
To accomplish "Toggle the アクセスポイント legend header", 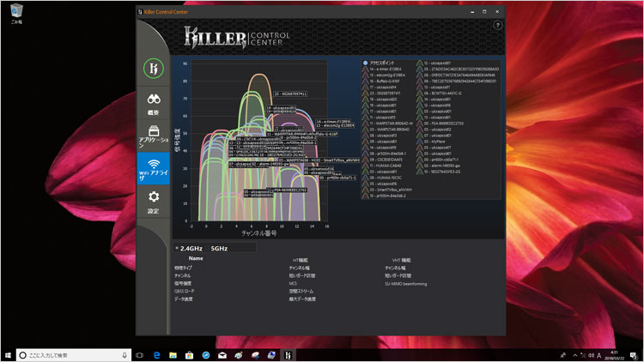I will 379,63.
